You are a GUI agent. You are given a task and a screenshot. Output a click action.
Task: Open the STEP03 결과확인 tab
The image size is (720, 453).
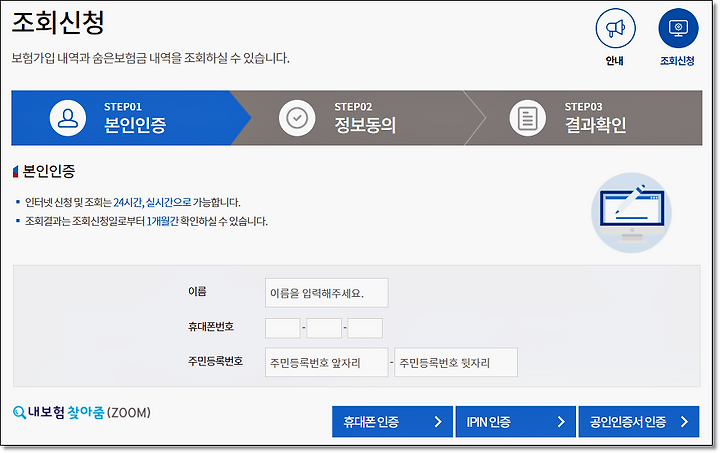(x=584, y=118)
